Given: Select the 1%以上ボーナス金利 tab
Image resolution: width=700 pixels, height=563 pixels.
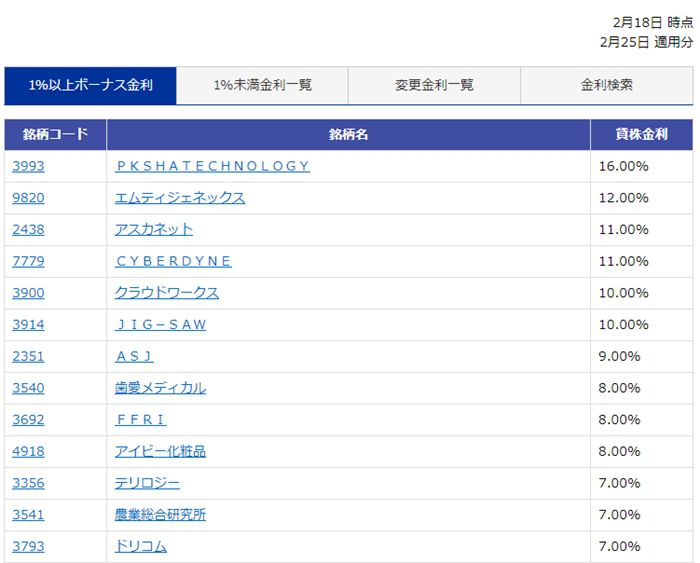Looking at the screenshot, I should pos(91,86).
